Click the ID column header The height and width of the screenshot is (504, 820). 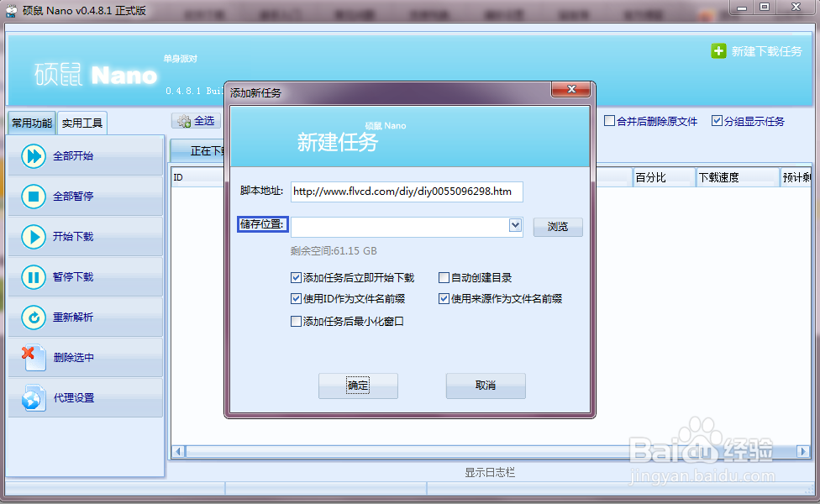[197, 177]
